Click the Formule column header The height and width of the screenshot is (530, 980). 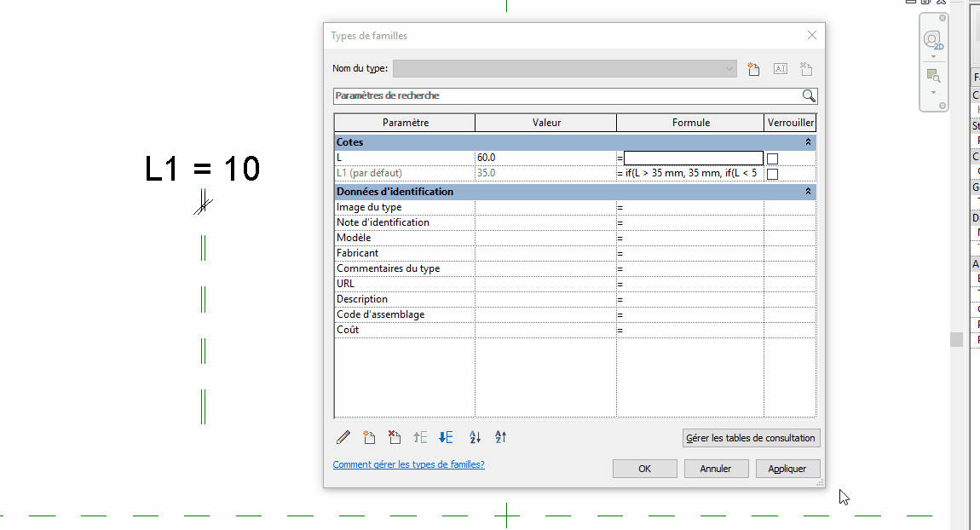690,123
